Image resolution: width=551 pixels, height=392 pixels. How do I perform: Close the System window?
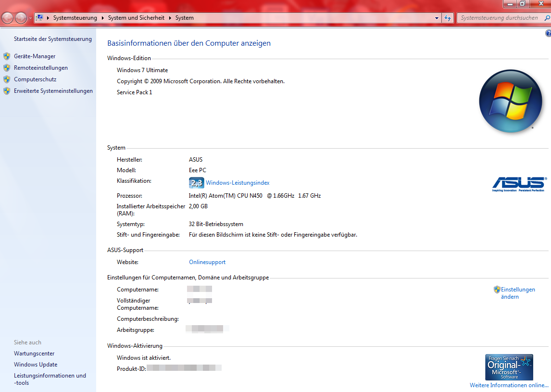(540, 4)
